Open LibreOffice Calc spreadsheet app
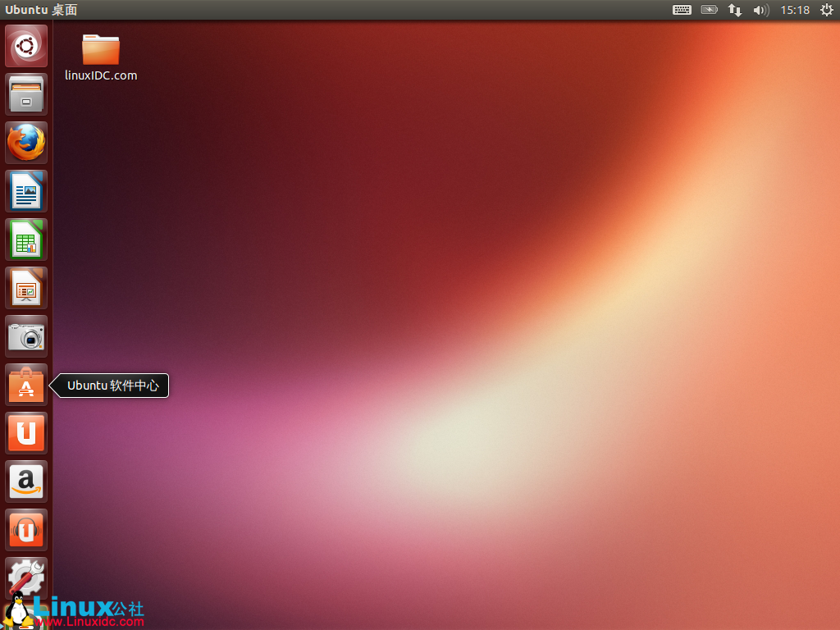Viewport: 840px width, 630px height. (25, 239)
